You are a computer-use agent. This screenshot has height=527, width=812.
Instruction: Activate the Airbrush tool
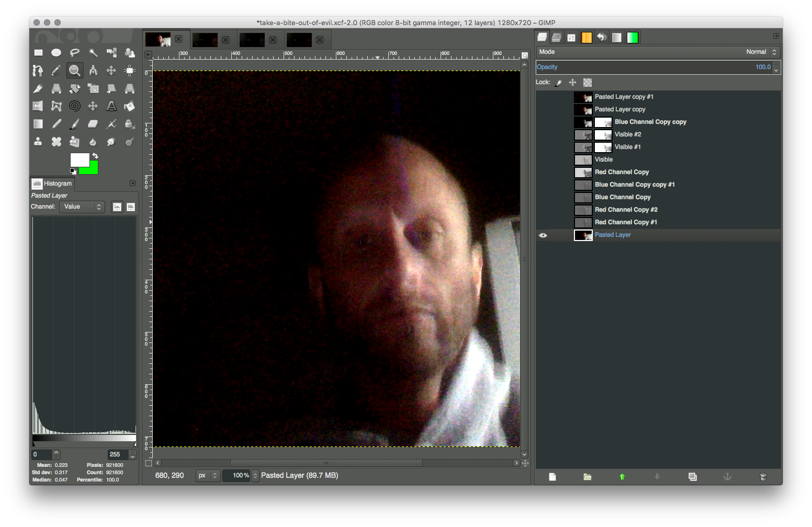tap(111, 124)
